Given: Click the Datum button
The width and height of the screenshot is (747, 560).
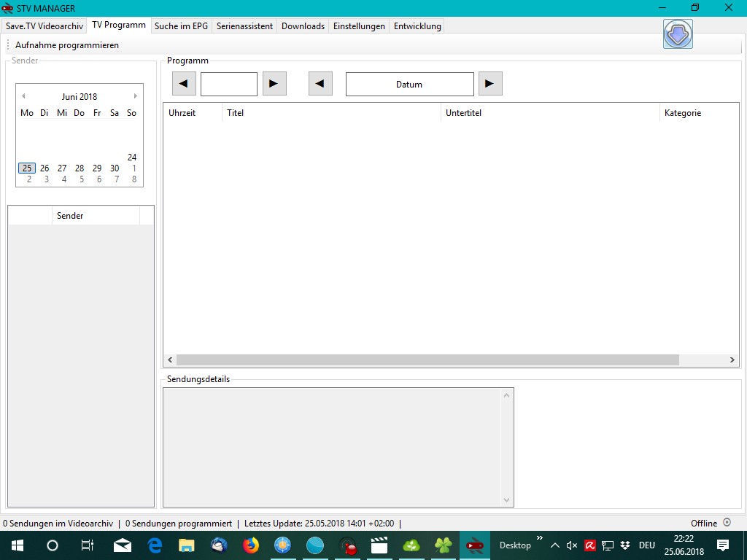Looking at the screenshot, I should (x=409, y=84).
